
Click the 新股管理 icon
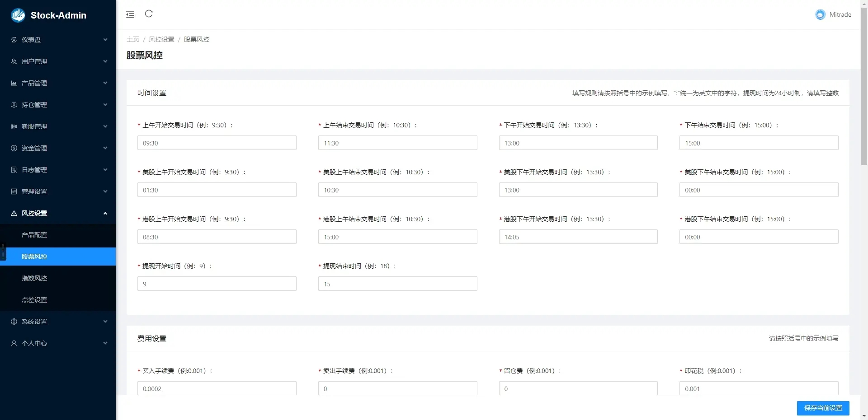14,126
